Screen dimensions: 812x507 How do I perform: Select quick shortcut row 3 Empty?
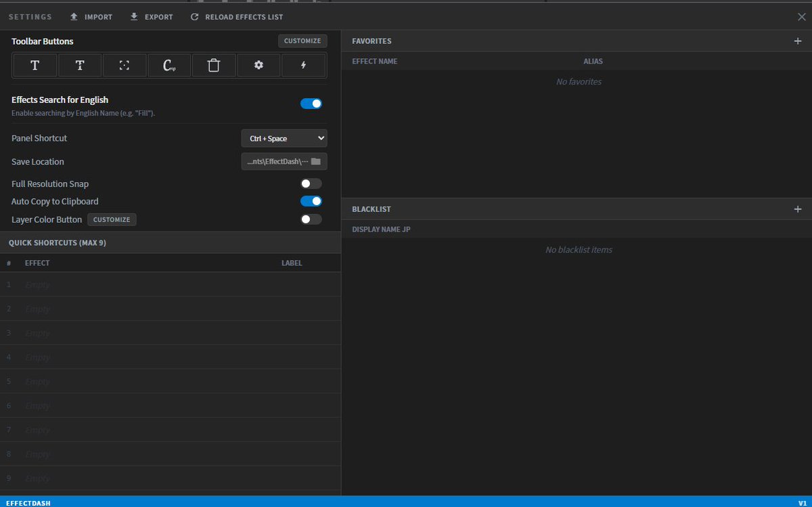(x=171, y=333)
